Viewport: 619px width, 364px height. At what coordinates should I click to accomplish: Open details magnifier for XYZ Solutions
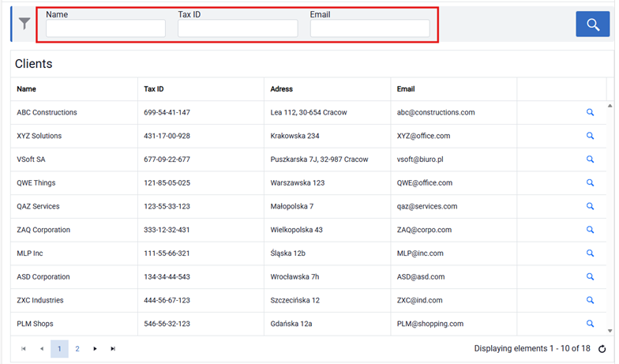(x=590, y=136)
